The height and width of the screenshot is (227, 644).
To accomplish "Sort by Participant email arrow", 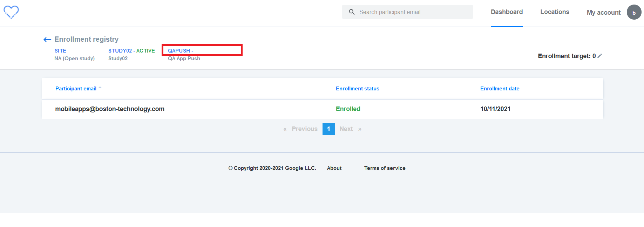I will [x=100, y=88].
